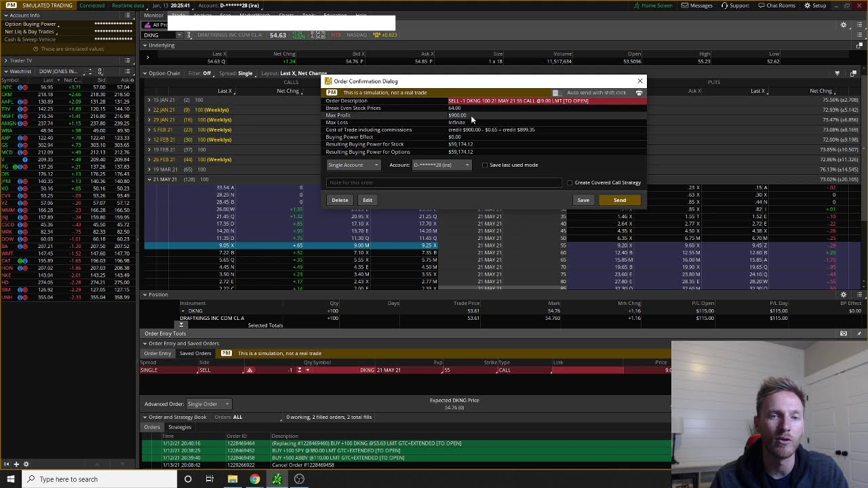868x488 pixels.
Task: Save the order in the confirmation dialog
Action: click(x=583, y=200)
